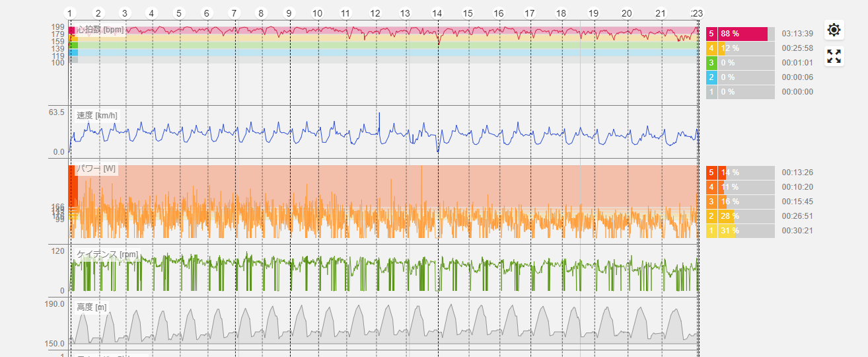Viewport: 868px width, 357px height.
Task: Highlight the green heart rate zone 3 bar
Action: pos(740,63)
